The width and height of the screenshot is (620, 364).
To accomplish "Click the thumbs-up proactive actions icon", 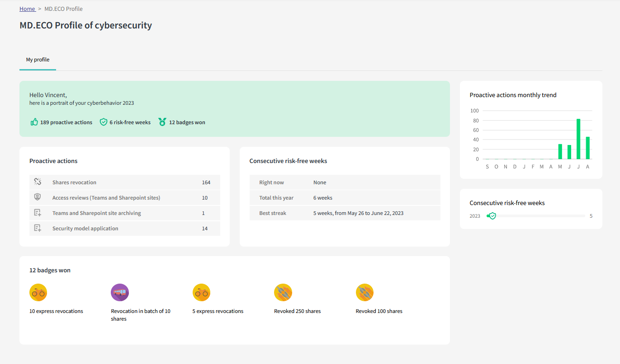I will point(34,122).
